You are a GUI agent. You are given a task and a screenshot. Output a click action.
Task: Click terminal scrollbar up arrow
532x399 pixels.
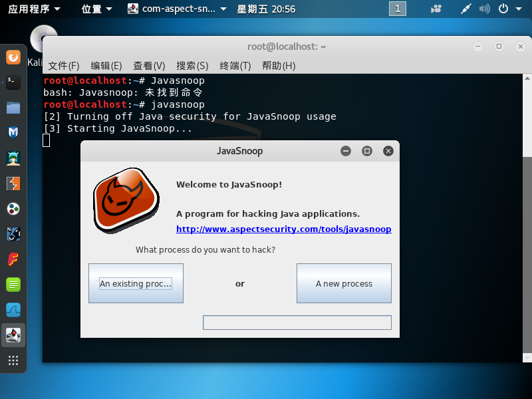[527, 78]
